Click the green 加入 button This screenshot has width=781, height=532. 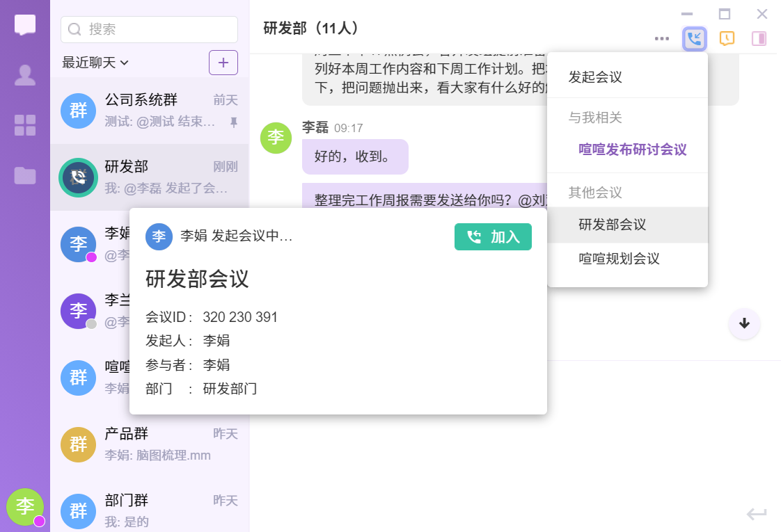point(493,236)
